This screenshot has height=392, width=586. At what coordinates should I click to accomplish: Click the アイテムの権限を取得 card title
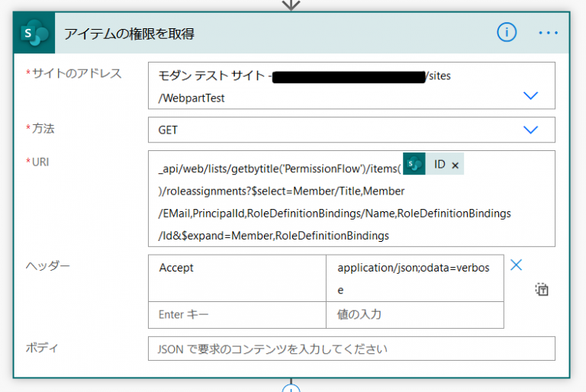(130, 33)
